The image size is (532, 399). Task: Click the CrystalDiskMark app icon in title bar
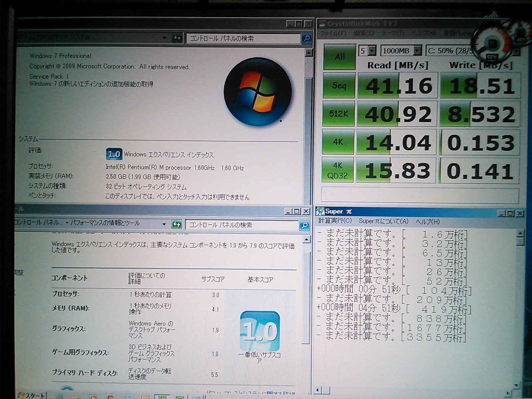point(322,24)
